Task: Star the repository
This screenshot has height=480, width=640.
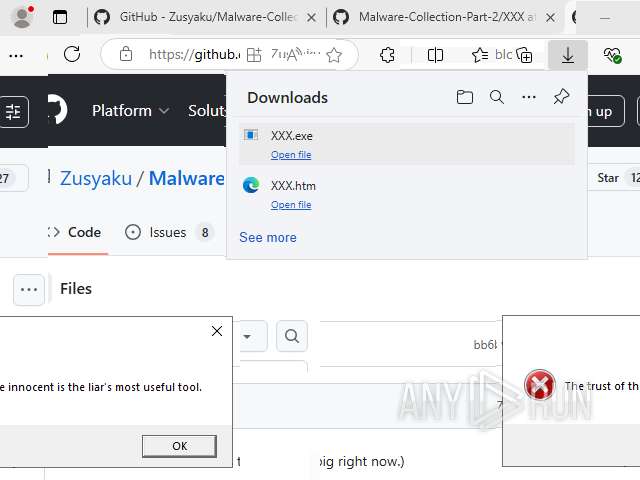Action: [612, 178]
